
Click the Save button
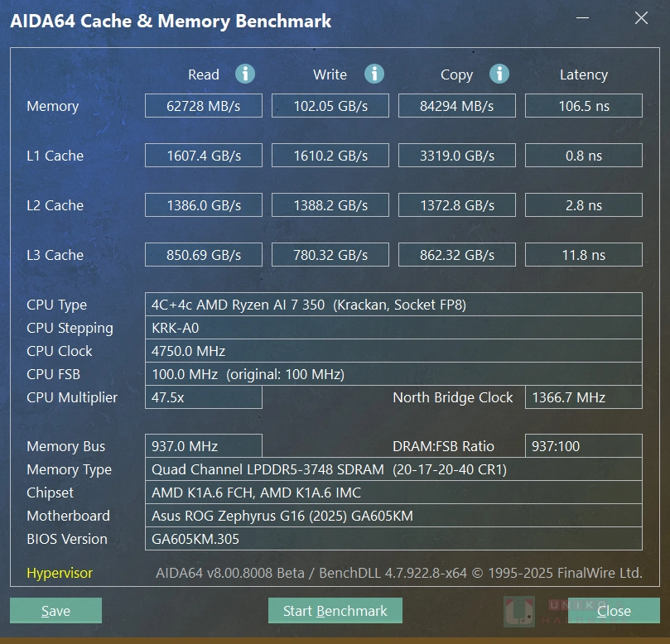click(x=56, y=611)
